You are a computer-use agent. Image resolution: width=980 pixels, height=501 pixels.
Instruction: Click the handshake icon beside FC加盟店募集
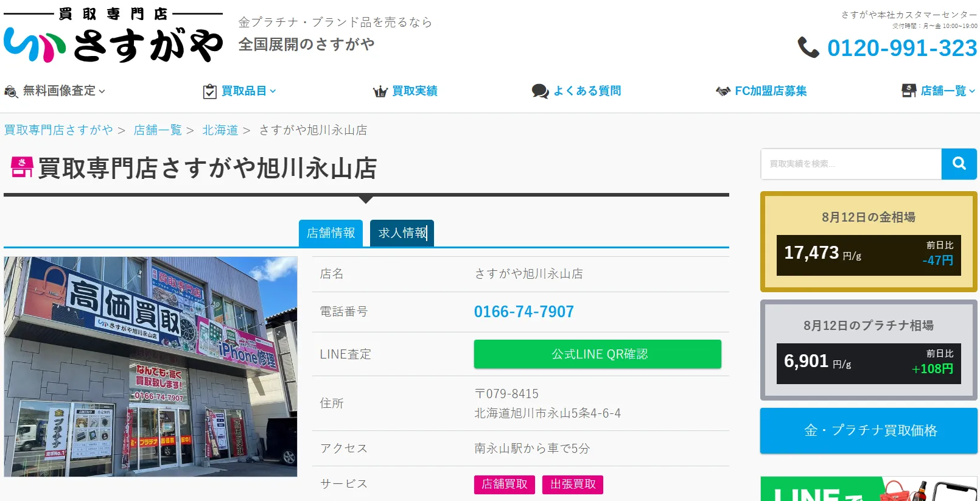(x=723, y=91)
